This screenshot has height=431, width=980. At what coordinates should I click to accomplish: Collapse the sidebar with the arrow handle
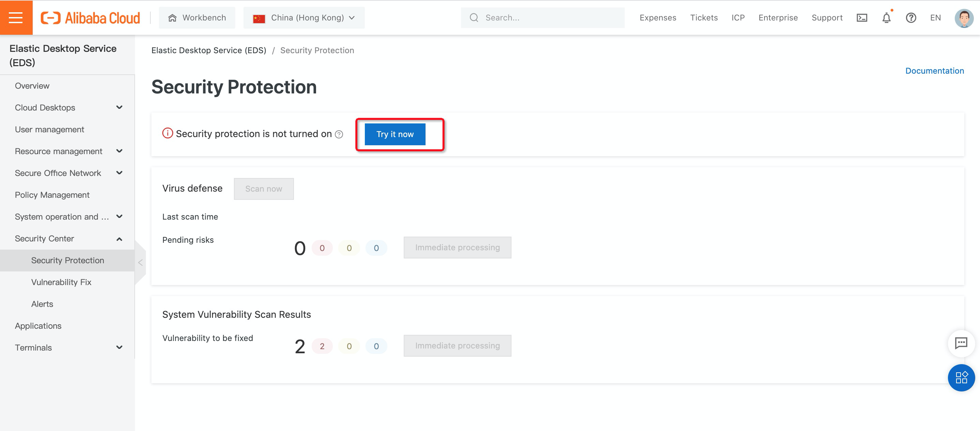click(x=140, y=263)
